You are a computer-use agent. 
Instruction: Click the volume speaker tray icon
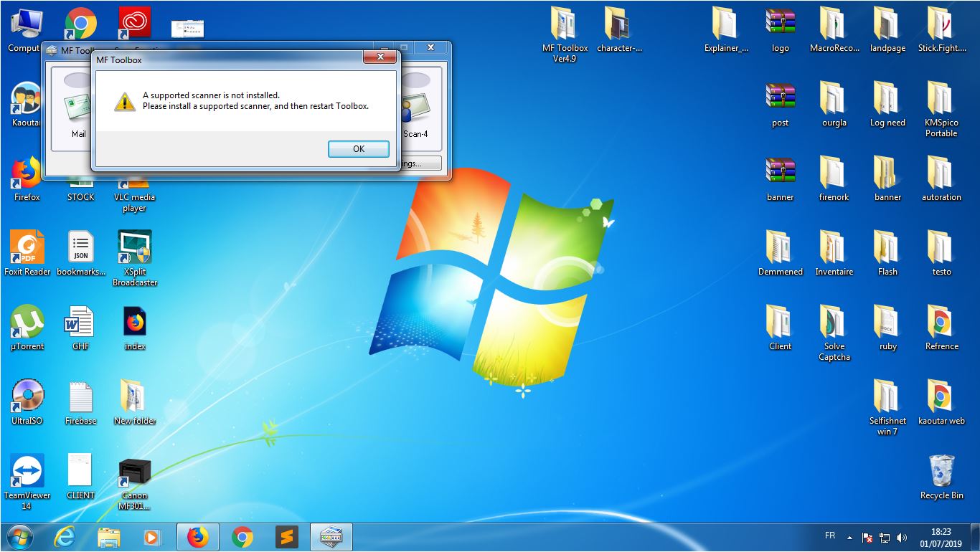click(x=902, y=537)
